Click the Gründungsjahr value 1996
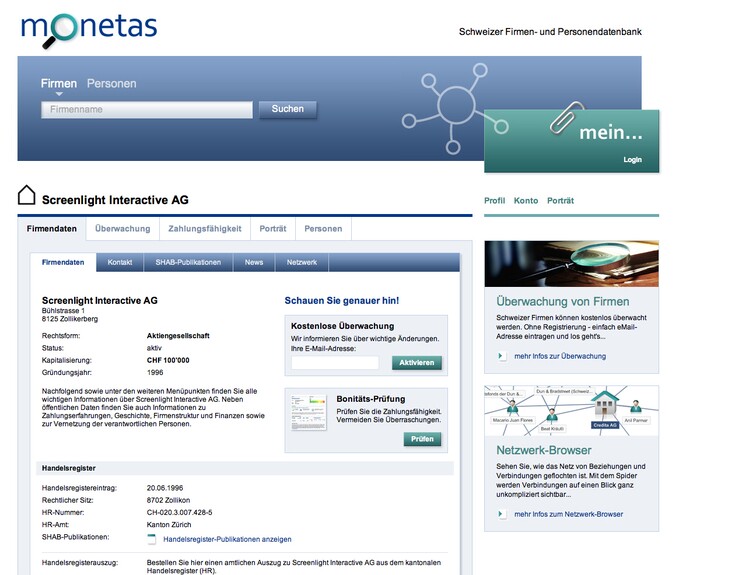Viewport: 735px width, 575px height. coord(155,373)
